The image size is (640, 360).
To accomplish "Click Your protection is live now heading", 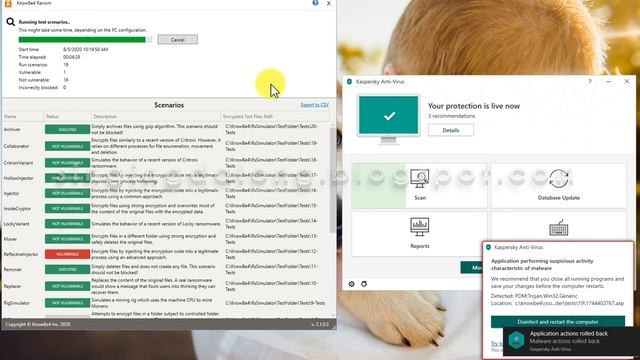I will pyautogui.click(x=474, y=106).
